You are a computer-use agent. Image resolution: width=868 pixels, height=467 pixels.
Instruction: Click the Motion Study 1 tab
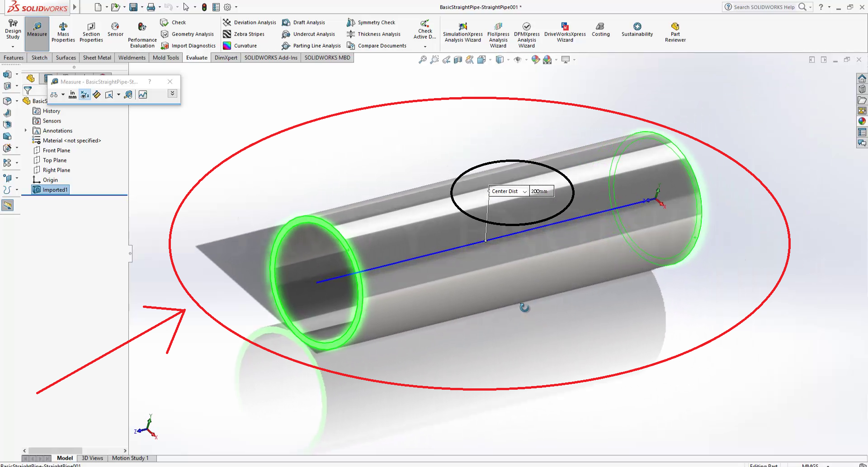pos(130,458)
